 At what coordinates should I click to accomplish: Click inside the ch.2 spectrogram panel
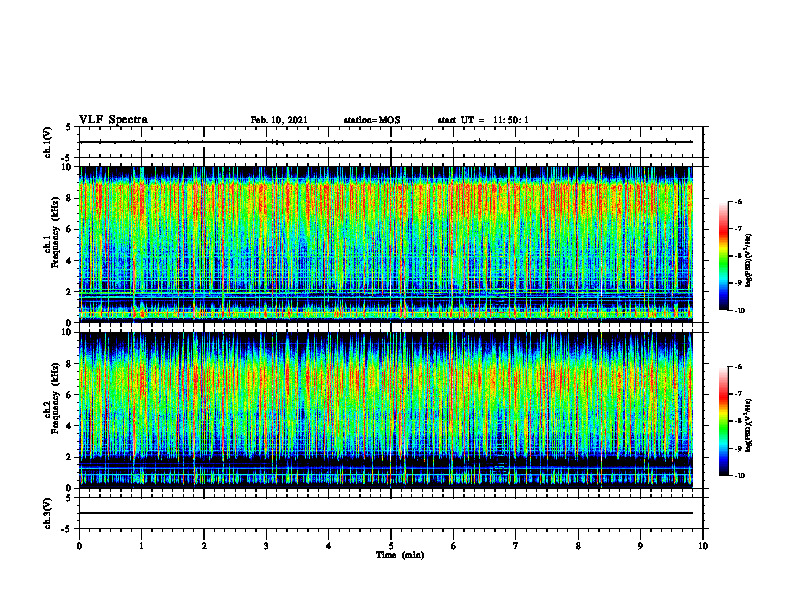[386, 410]
